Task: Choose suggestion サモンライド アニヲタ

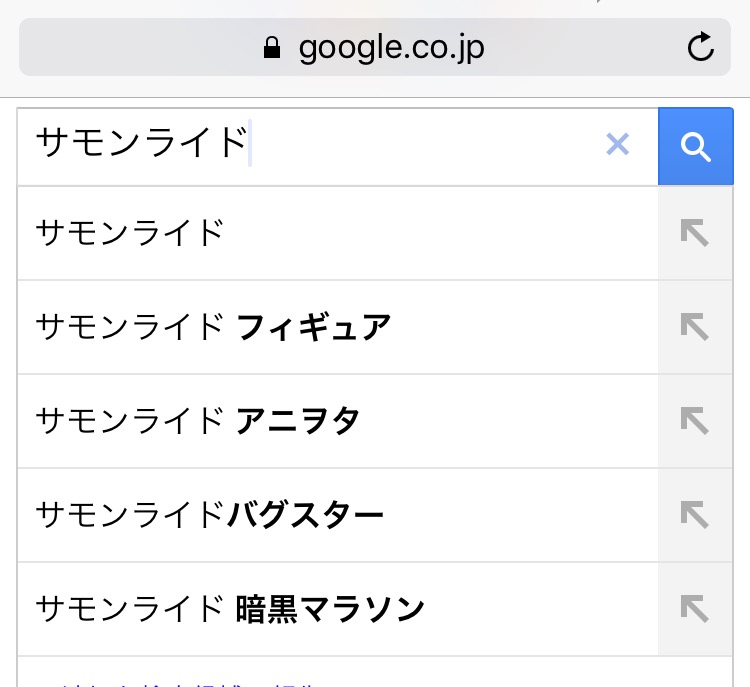Action: pyautogui.click(x=197, y=421)
